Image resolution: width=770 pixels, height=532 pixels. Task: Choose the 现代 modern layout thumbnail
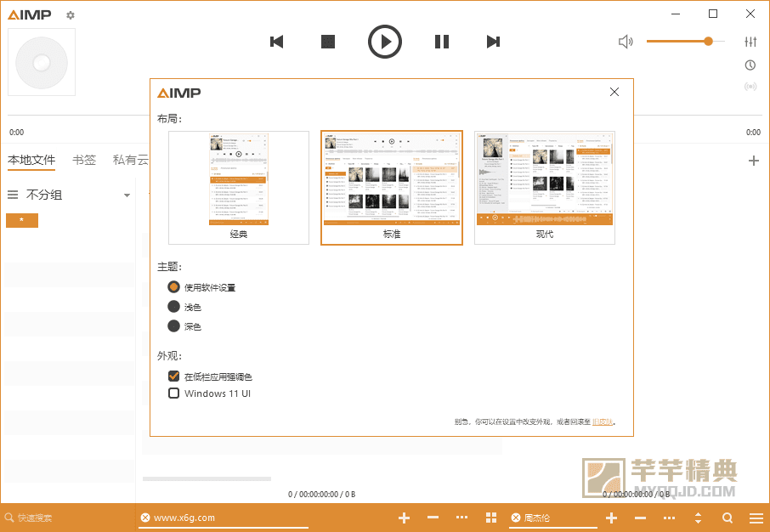[x=545, y=188]
